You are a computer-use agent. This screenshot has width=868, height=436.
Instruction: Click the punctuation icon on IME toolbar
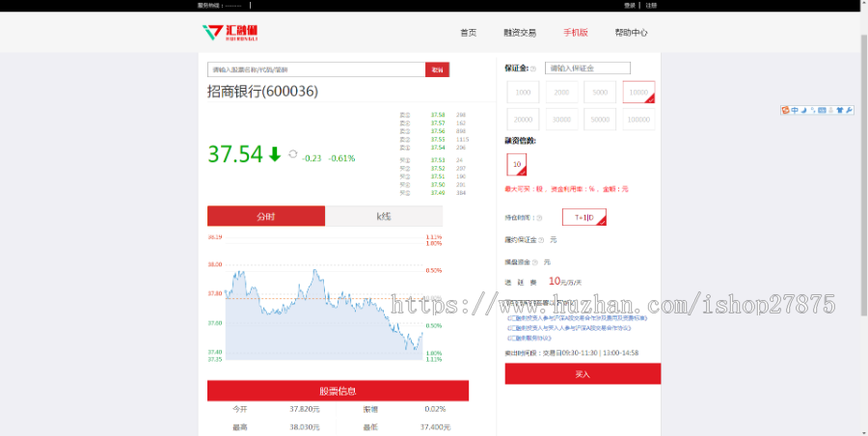pyautogui.click(x=813, y=110)
